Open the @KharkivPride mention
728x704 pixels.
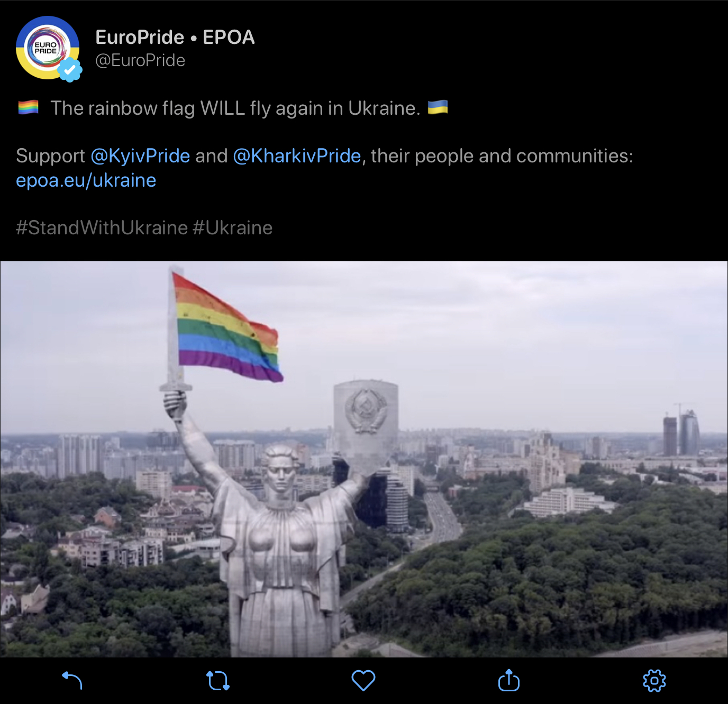coord(297,156)
